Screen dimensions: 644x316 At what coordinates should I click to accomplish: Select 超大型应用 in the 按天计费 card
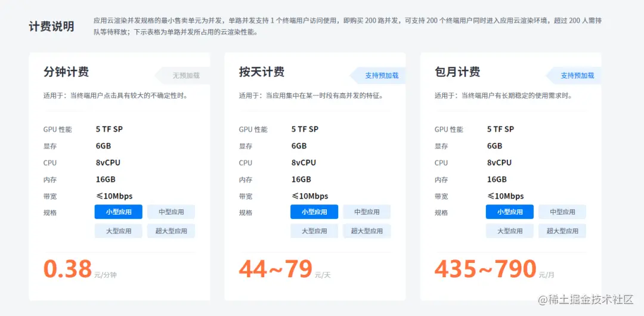tap(367, 231)
